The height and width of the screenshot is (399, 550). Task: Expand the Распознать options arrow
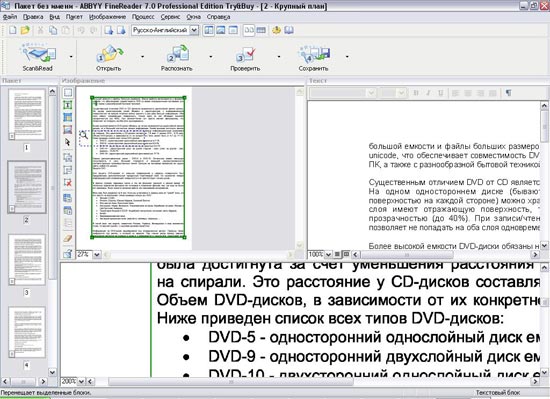(211, 56)
